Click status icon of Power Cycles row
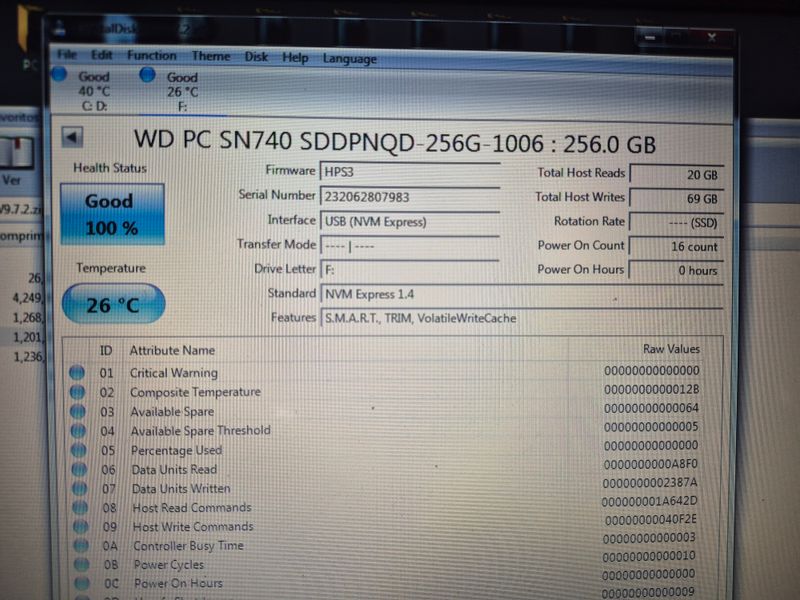 pos(82,564)
